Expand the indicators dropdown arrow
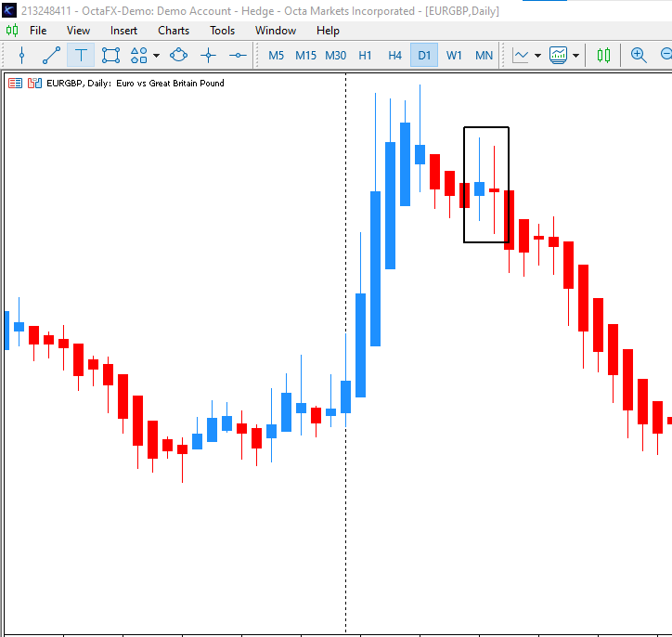 point(576,56)
